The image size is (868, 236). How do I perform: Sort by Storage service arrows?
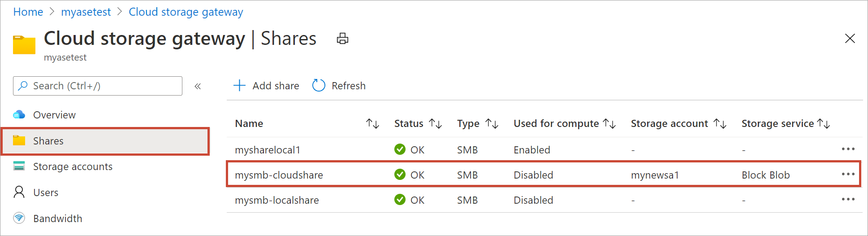click(824, 123)
